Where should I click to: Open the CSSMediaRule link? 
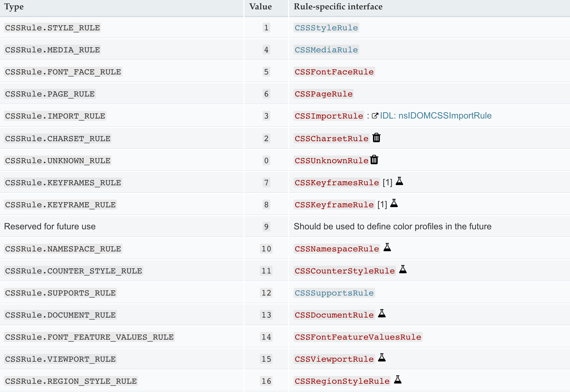click(326, 50)
